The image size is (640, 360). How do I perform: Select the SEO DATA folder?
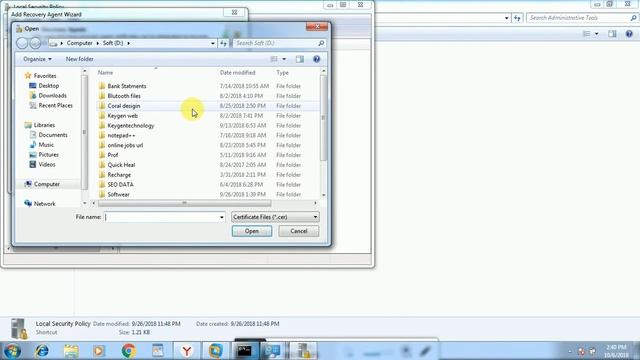coord(120,184)
